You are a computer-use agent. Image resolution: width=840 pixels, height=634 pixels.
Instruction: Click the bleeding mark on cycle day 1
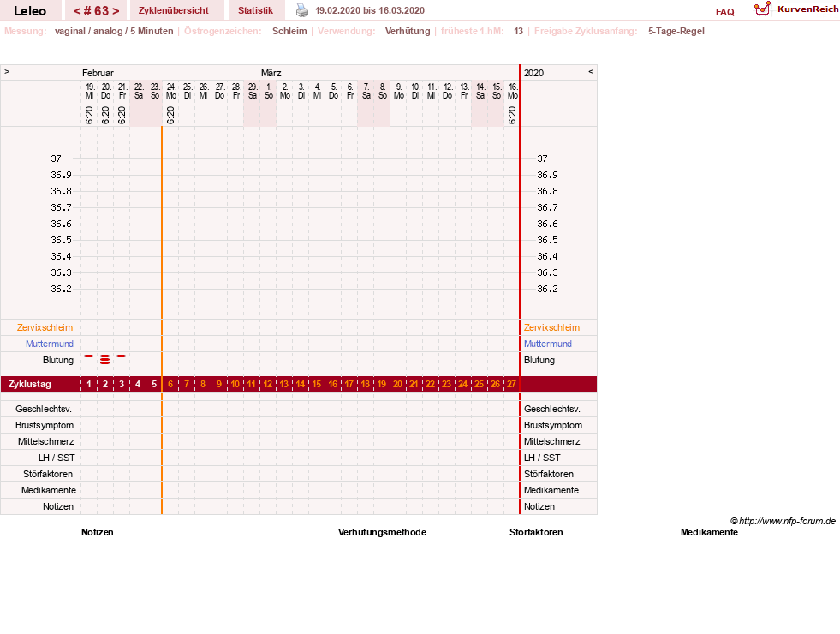pos(89,356)
